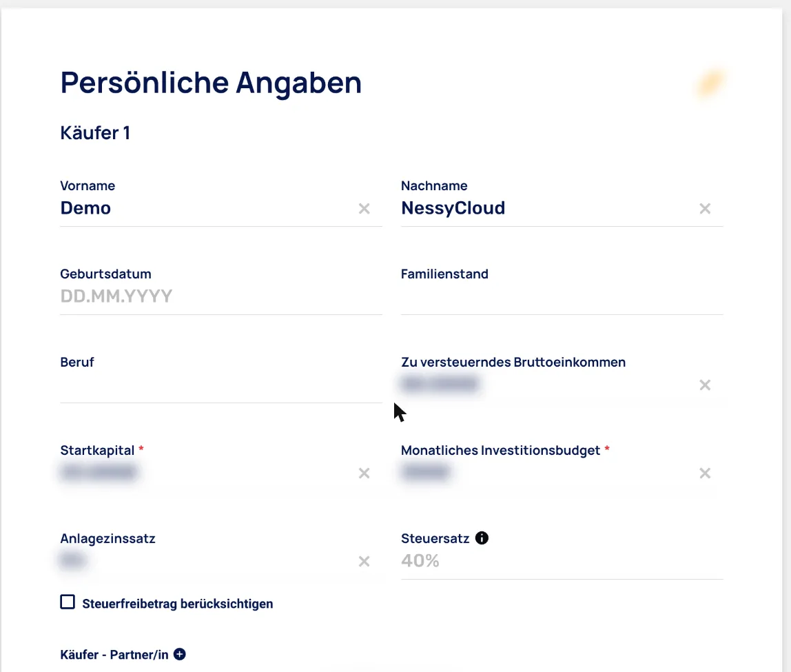Click into the Beruf input field
The image size is (791, 672).
[221, 385]
